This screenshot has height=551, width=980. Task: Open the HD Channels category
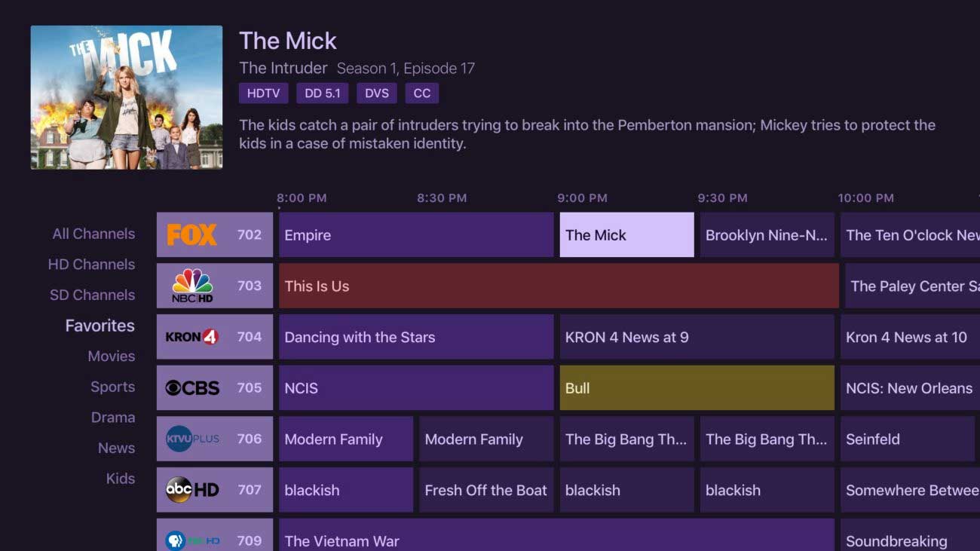[91, 265]
